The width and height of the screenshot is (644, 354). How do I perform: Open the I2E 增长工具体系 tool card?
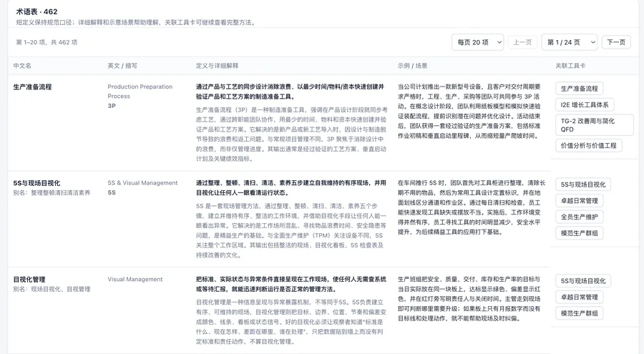pyautogui.click(x=585, y=104)
